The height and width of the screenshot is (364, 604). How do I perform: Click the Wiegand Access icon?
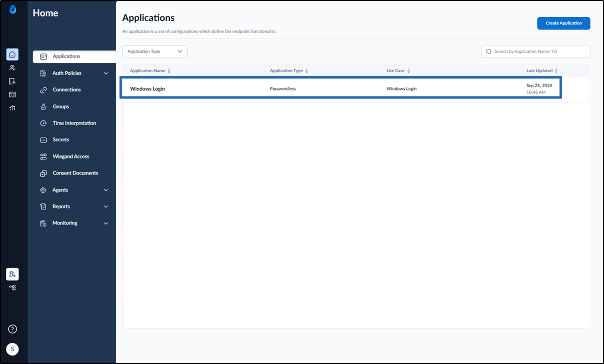pyautogui.click(x=43, y=156)
